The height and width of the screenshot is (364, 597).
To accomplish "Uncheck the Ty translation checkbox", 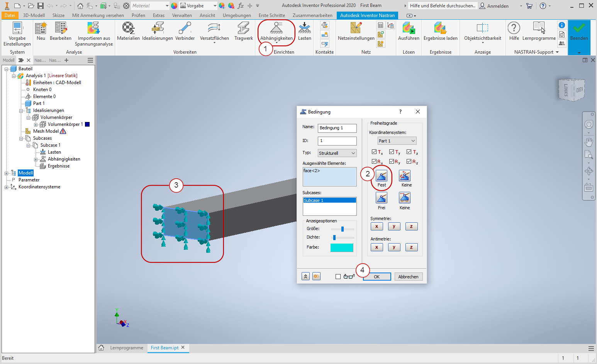I will click(x=392, y=152).
